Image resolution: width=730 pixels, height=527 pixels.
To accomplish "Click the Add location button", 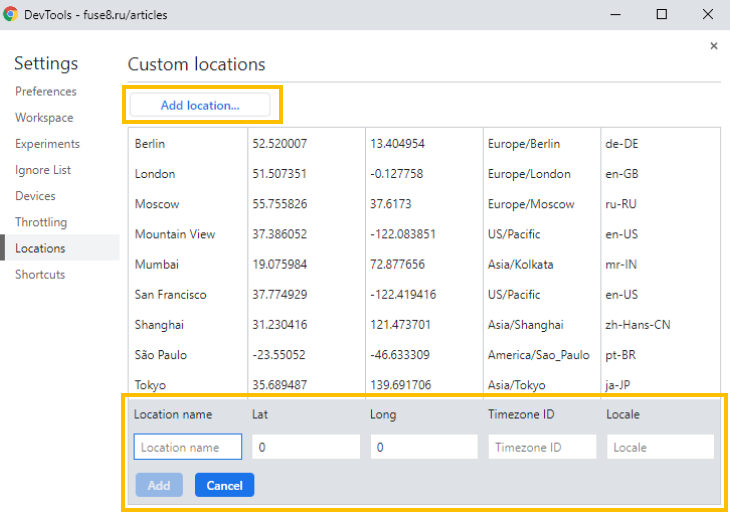I will (200, 105).
